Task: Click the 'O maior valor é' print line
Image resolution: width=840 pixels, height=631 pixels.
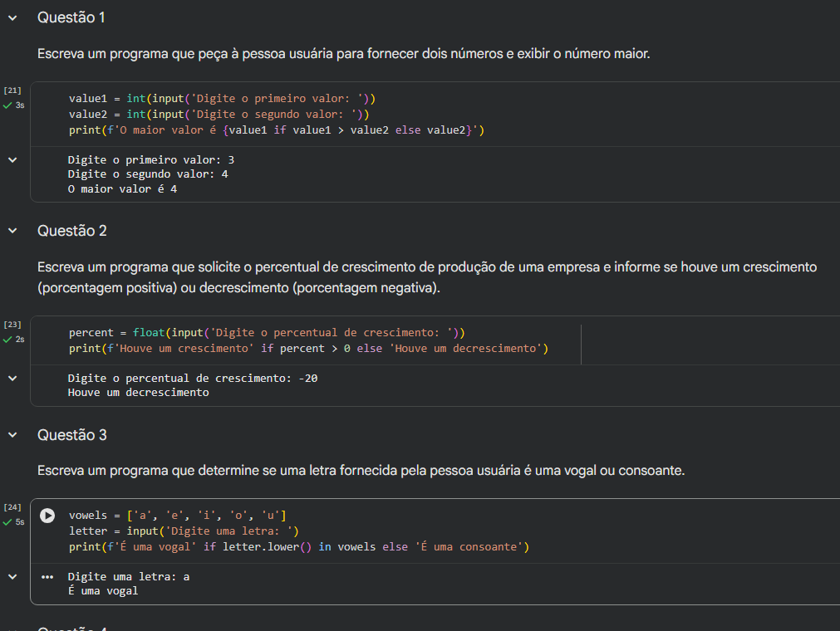Action: [x=277, y=130]
